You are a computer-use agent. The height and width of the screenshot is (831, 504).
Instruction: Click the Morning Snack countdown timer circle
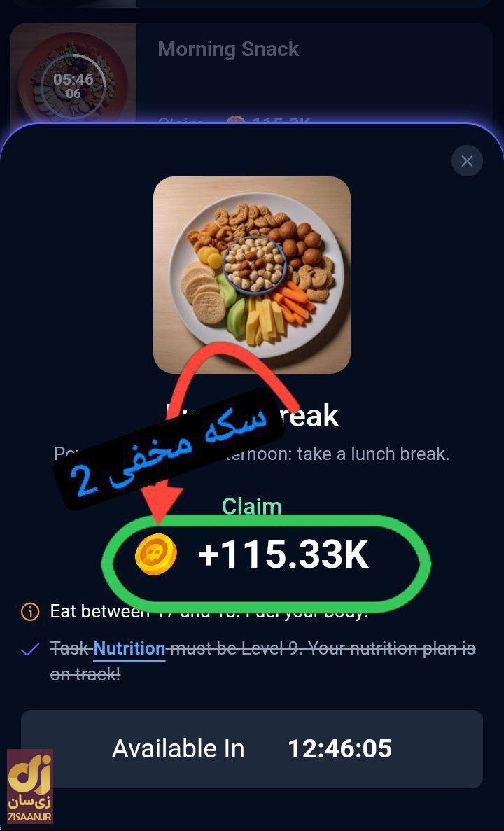click(73, 86)
